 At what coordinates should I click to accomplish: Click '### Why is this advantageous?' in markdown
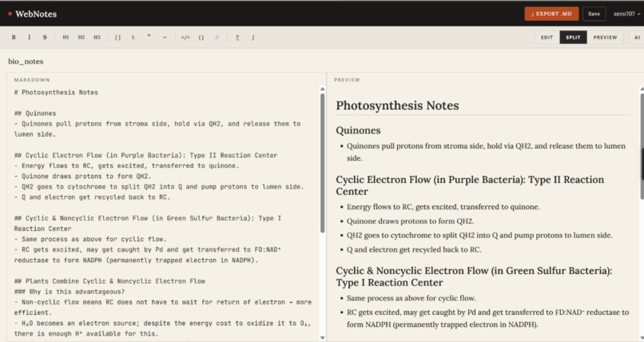[x=69, y=292]
